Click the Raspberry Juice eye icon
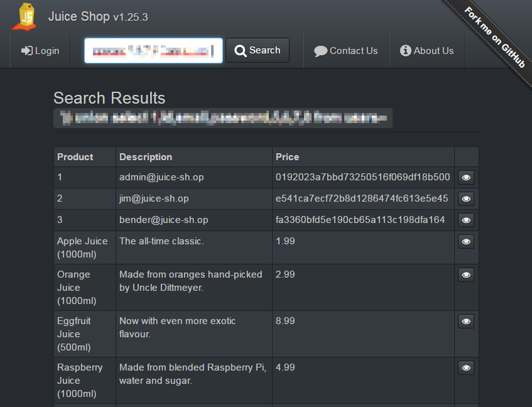The width and height of the screenshot is (532, 407). [466, 368]
